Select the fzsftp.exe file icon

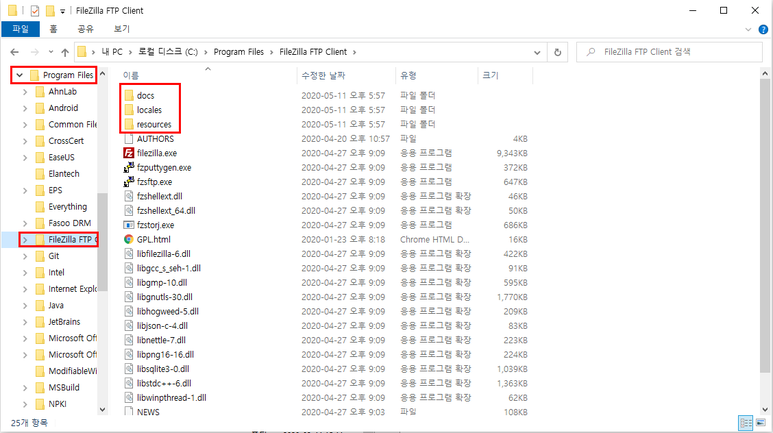point(129,181)
